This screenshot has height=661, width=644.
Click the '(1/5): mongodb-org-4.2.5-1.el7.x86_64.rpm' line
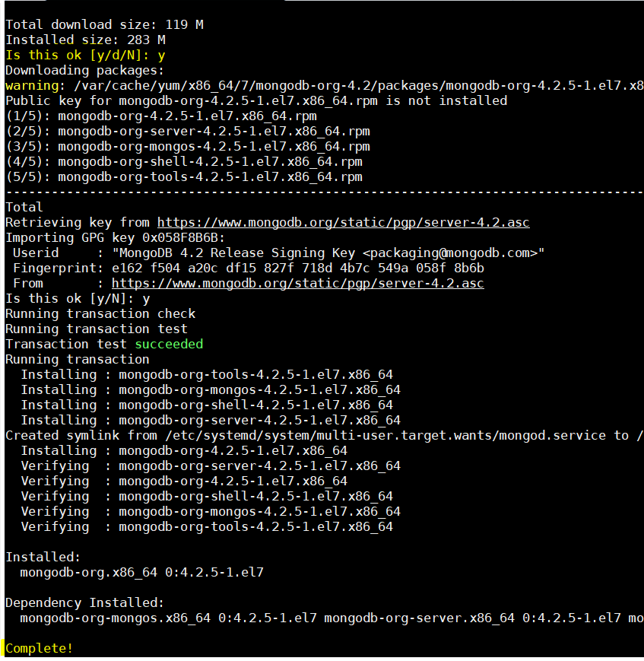tap(161, 116)
